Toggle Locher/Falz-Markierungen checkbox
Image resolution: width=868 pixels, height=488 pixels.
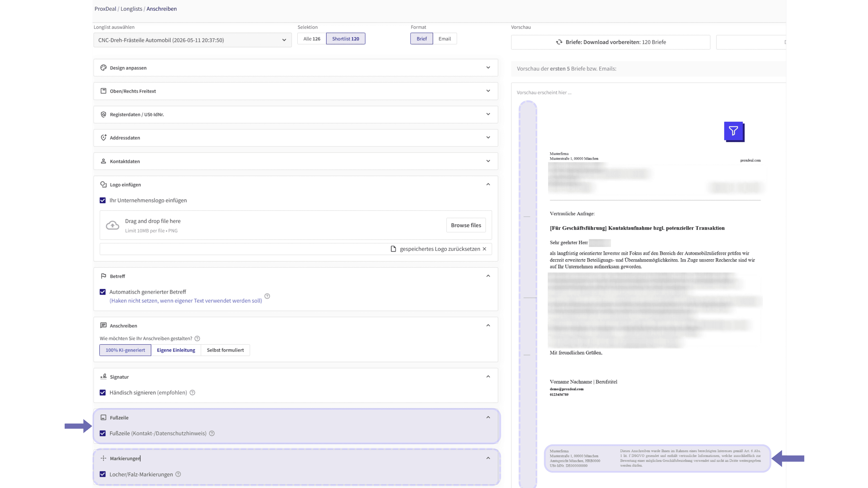click(x=103, y=474)
